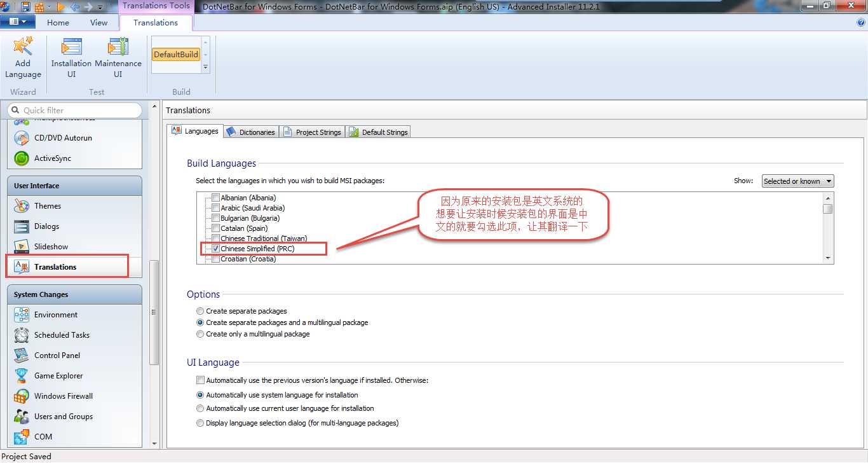This screenshot has height=463, width=868.
Task: Expand the Build gallery list
Action: [205, 67]
